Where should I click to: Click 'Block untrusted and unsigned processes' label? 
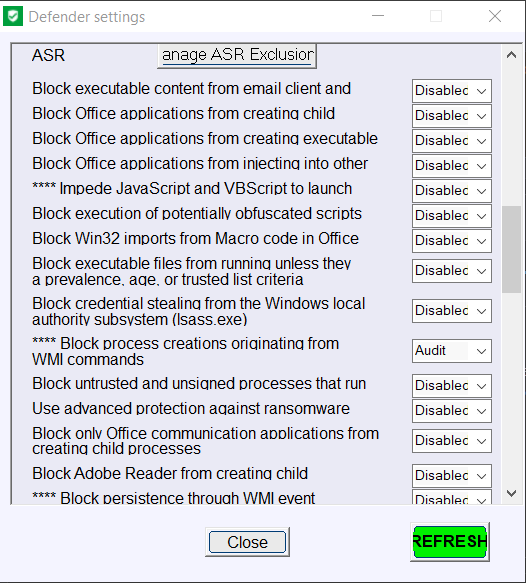pos(199,384)
